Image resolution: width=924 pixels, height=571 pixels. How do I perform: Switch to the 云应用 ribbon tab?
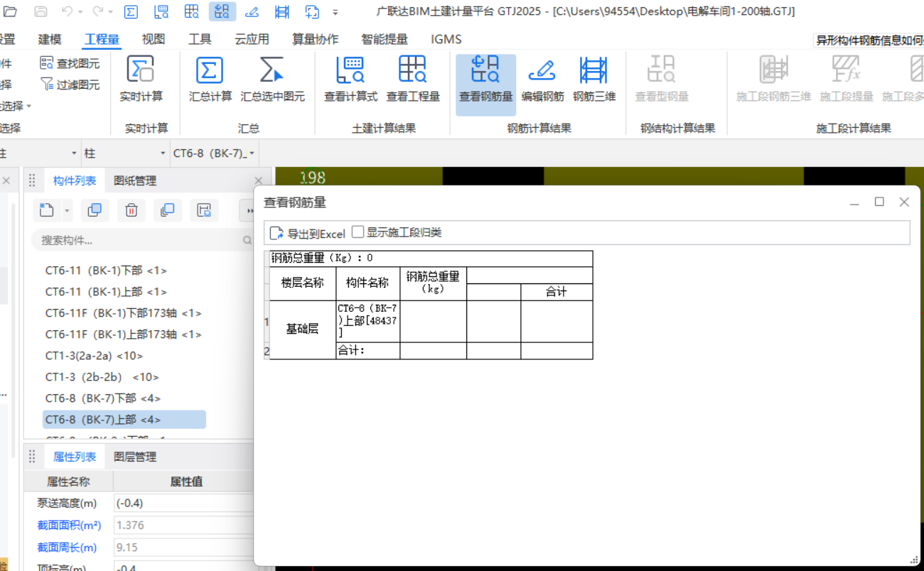coord(252,40)
